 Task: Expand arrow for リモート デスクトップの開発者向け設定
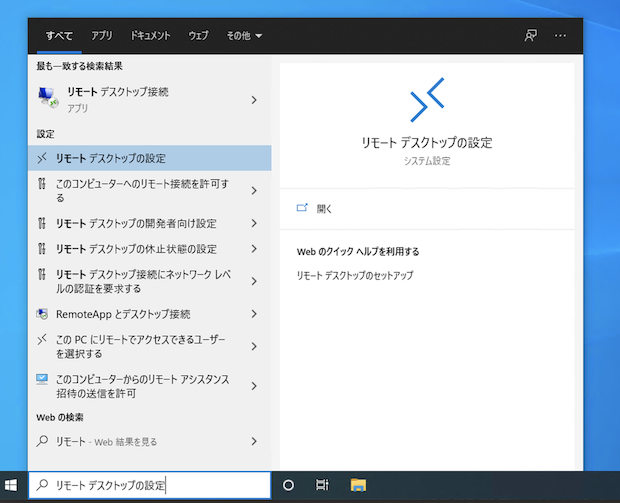tap(254, 223)
